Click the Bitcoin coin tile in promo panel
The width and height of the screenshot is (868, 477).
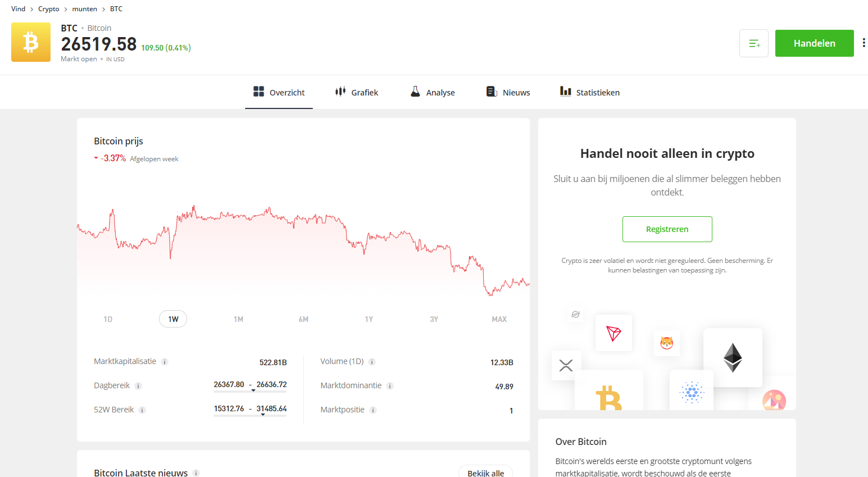click(609, 390)
